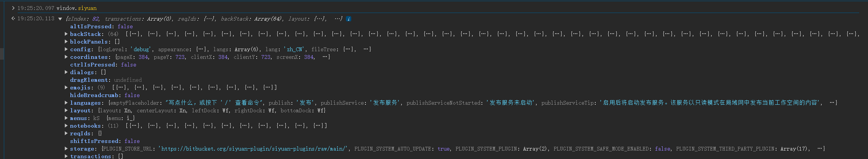Click the dragElement undefined value
The height and width of the screenshot is (159, 868).
coord(128,80)
